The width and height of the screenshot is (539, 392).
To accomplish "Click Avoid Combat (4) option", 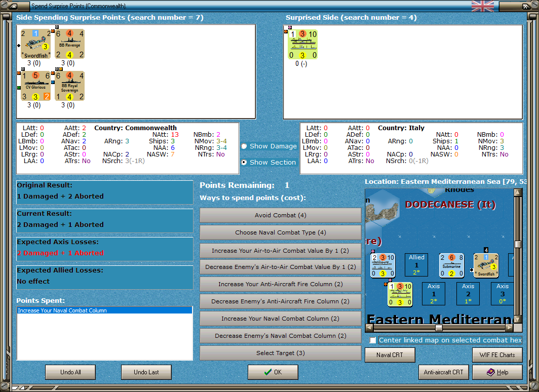I will (x=281, y=215).
